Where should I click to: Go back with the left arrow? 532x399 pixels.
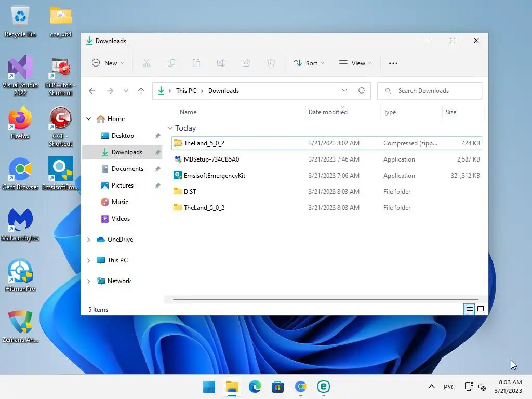pos(92,91)
